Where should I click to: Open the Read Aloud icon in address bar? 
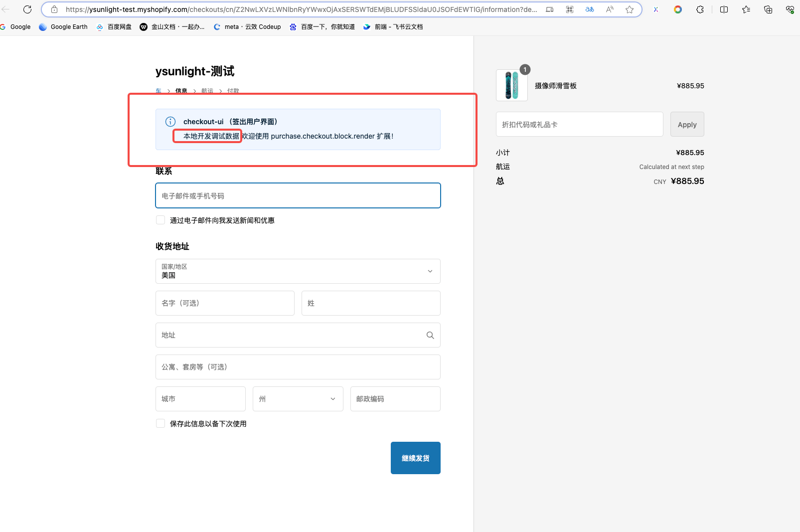tap(610, 9)
